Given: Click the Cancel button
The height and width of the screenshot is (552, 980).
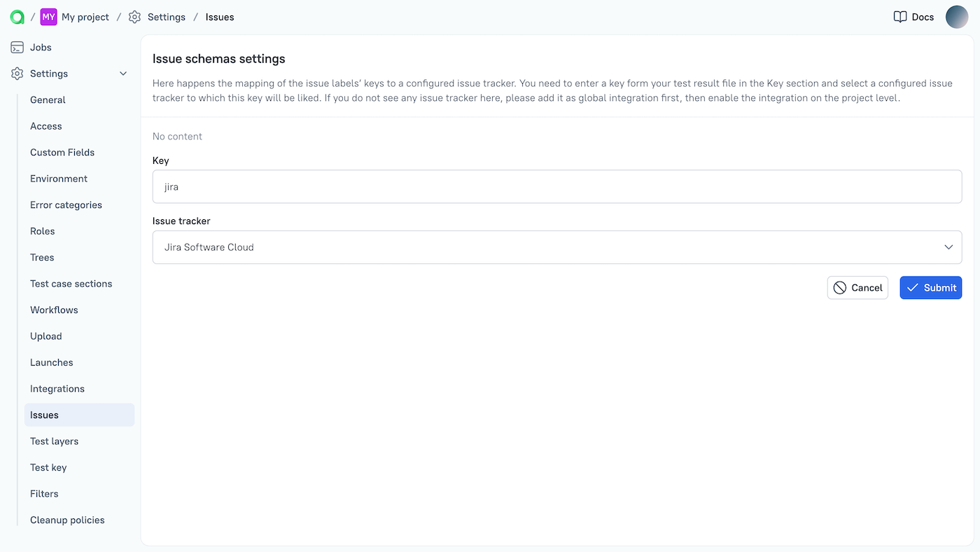Looking at the screenshot, I should pos(857,288).
